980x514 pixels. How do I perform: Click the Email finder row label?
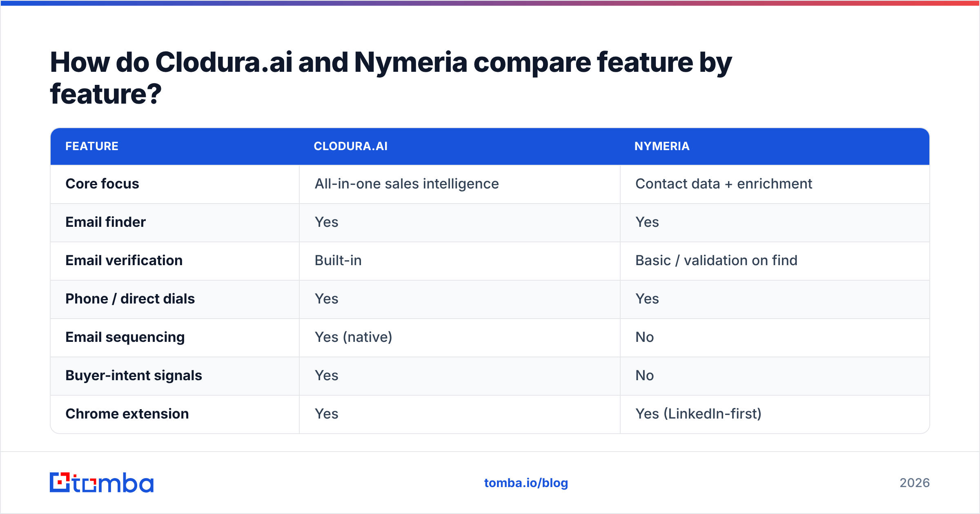click(x=105, y=222)
